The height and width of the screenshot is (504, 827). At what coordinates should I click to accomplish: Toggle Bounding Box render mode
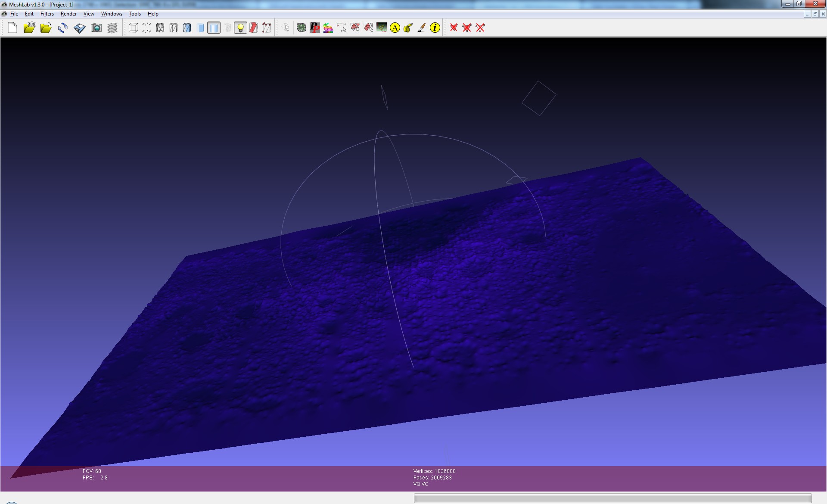point(134,28)
